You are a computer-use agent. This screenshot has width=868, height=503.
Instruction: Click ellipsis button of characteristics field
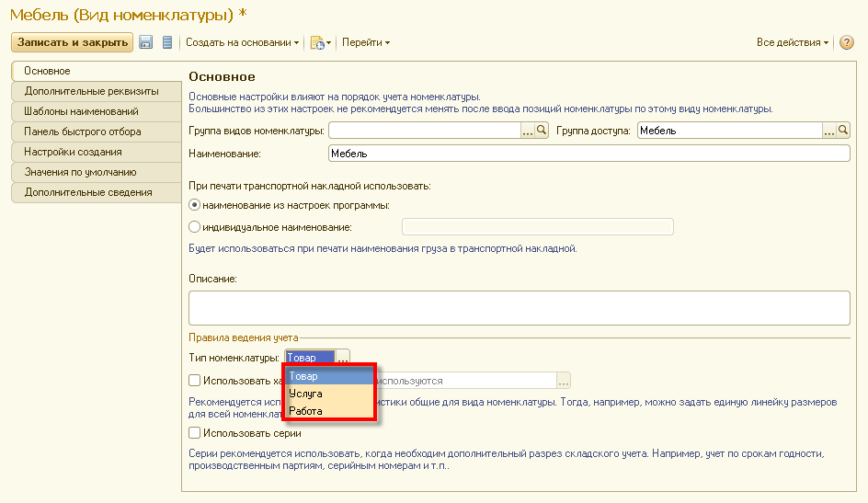tap(563, 381)
